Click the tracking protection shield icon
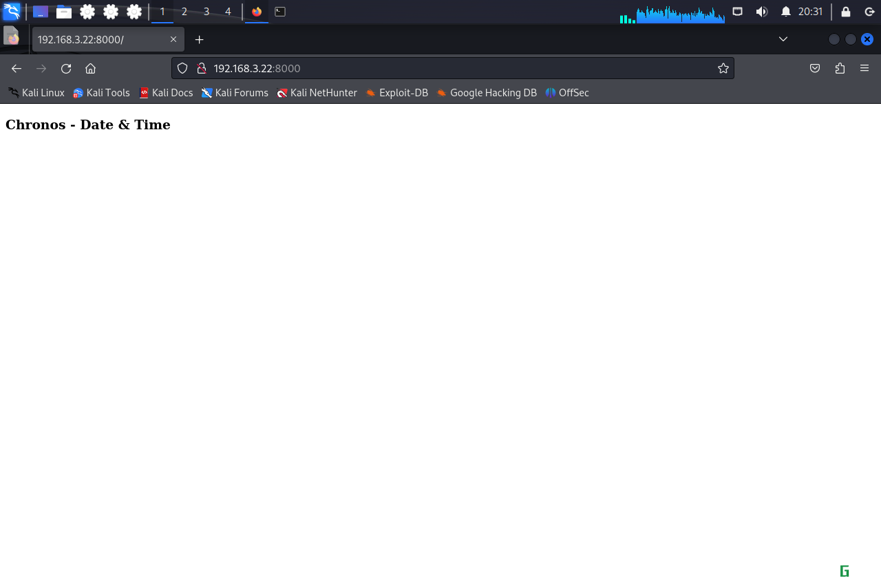The width and height of the screenshot is (881, 588). pos(182,68)
